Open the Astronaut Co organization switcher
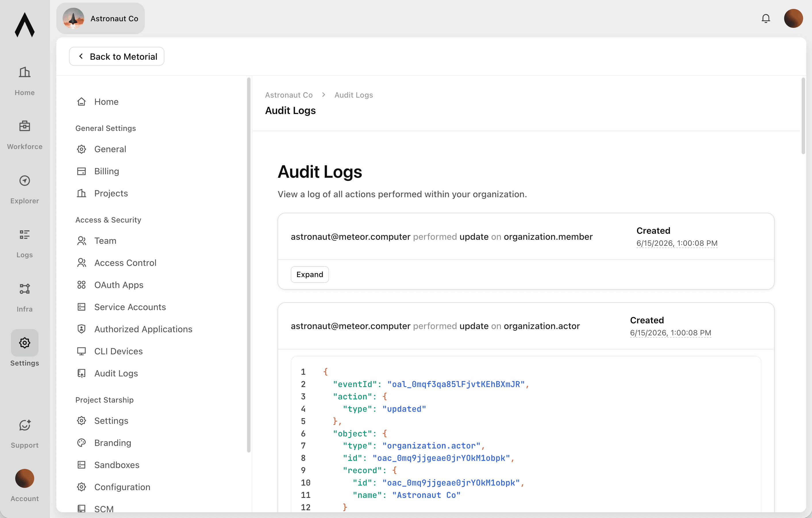 tap(101, 18)
